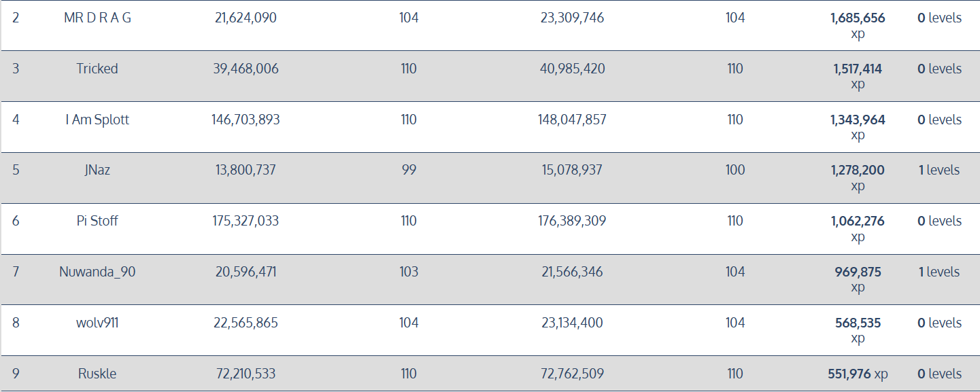The image size is (980, 392).
Task: Click the 15,078,937 ending experience value
Action: 572,170
